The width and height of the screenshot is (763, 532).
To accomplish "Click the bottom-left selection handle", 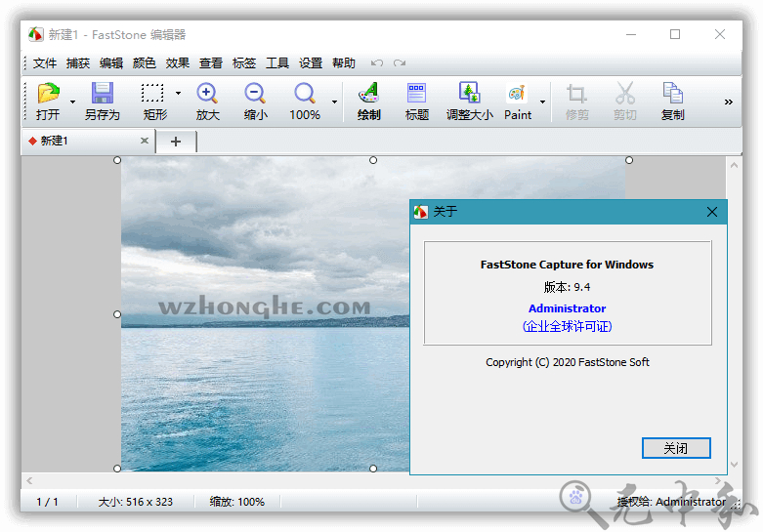I will point(117,469).
